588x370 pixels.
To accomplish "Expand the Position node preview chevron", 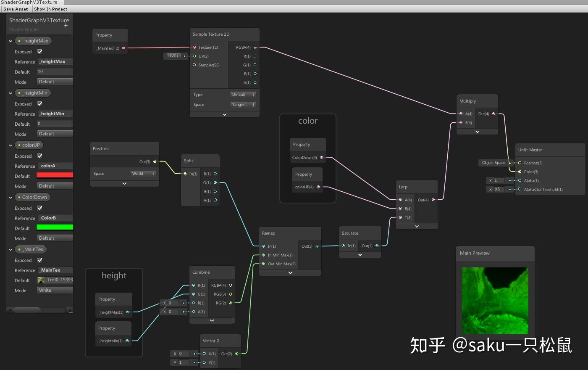I will tap(124, 184).
